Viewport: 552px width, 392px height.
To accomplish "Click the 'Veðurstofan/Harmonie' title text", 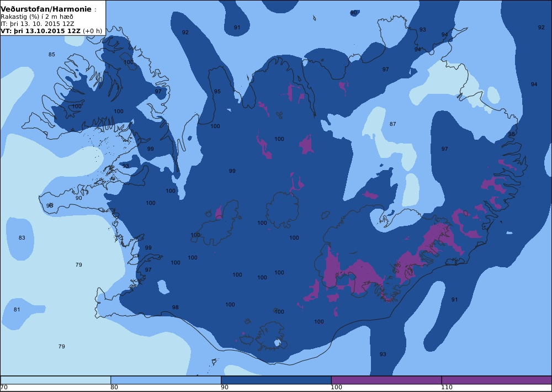I will [x=46, y=9].
